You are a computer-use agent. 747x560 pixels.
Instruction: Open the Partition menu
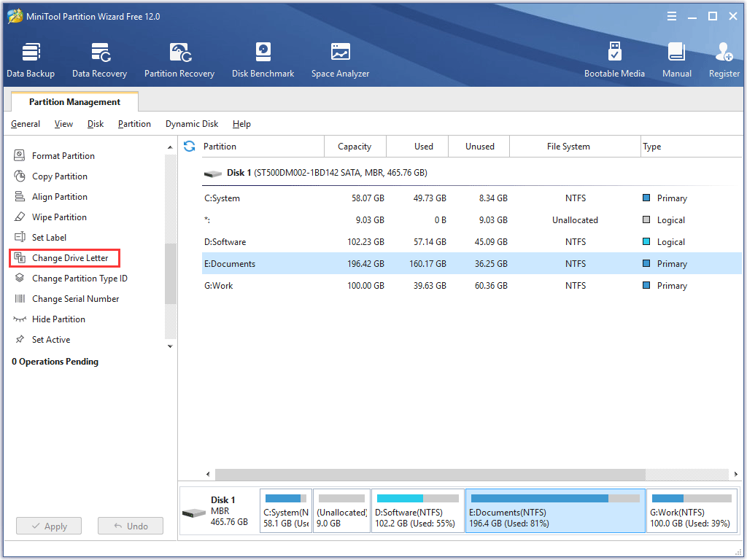[x=134, y=124]
